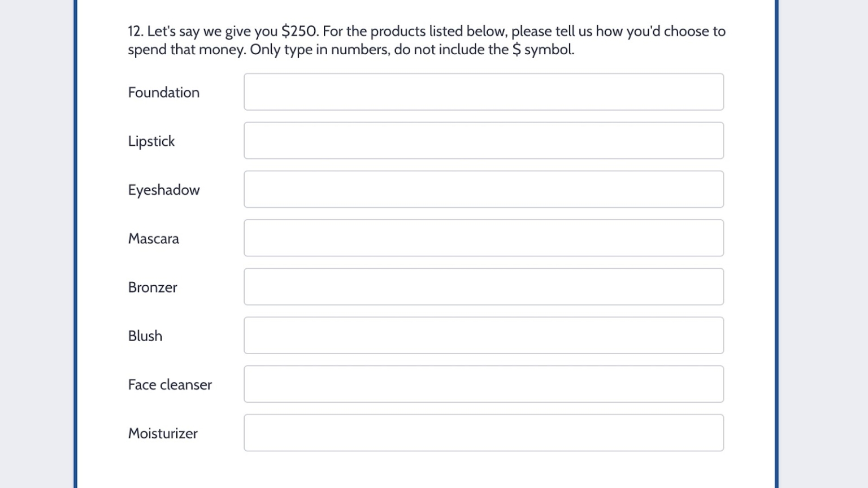This screenshot has width=868, height=488.
Task: Click the Eyeshadow amount input field
Action: coord(483,189)
